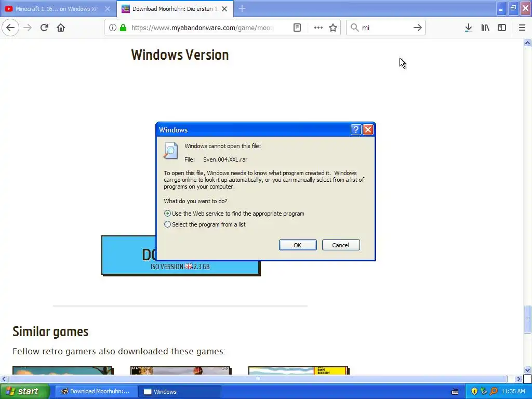Open the security shield tray icon
Screen dimensions: 532x399
click(474, 392)
